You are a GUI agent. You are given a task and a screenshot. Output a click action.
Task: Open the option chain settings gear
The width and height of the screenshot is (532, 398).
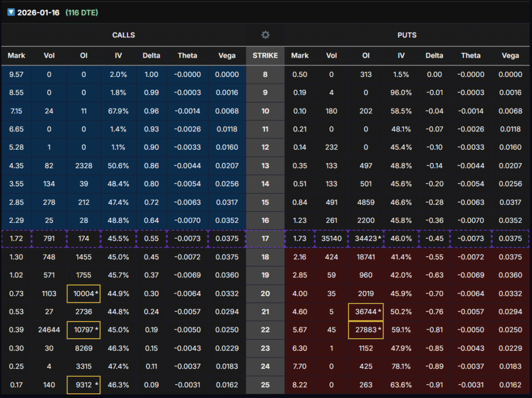tap(265, 35)
